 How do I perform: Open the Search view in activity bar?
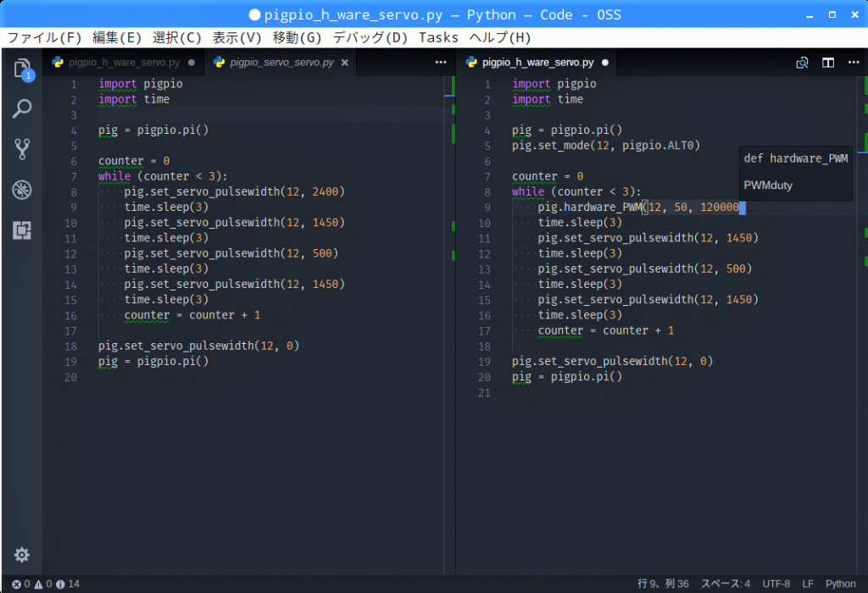(x=22, y=108)
